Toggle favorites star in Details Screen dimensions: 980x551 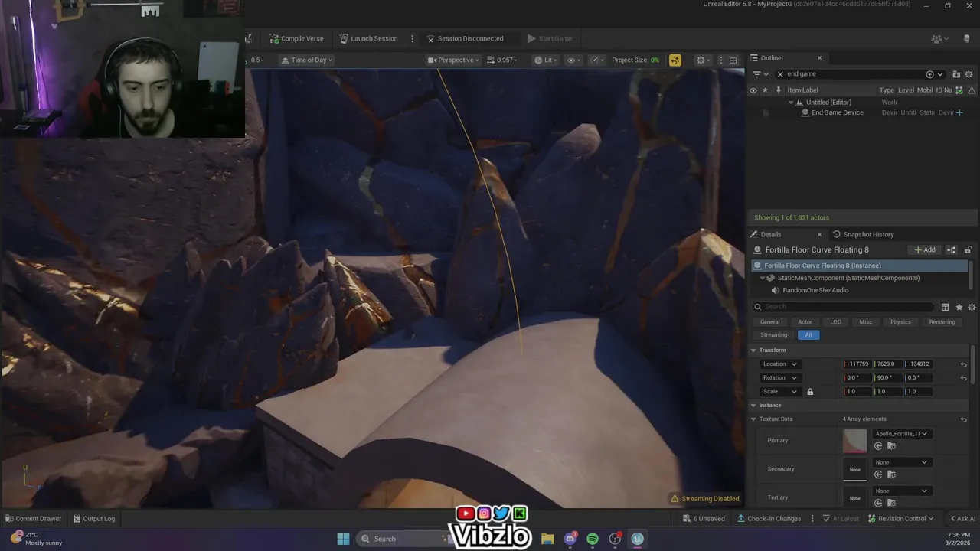[x=959, y=307]
